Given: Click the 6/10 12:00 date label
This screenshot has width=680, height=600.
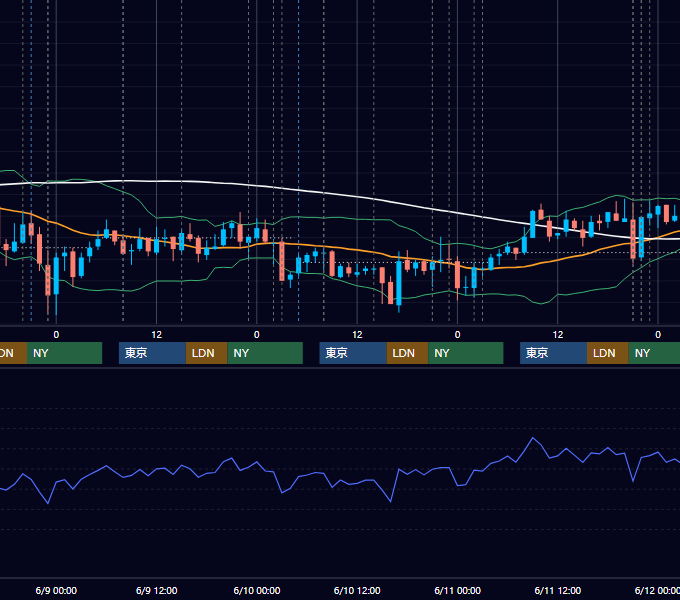Looking at the screenshot, I should [x=357, y=590].
